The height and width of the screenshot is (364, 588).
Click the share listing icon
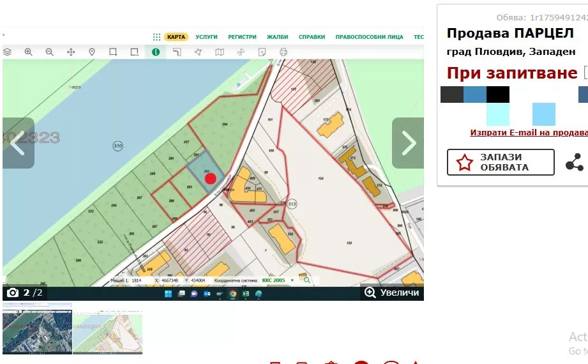[575, 162]
